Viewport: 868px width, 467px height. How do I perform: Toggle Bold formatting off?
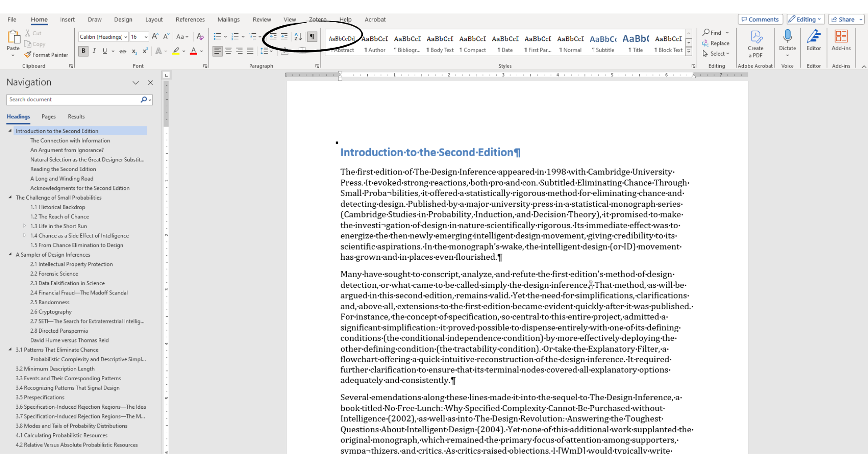tap(83, 51)
